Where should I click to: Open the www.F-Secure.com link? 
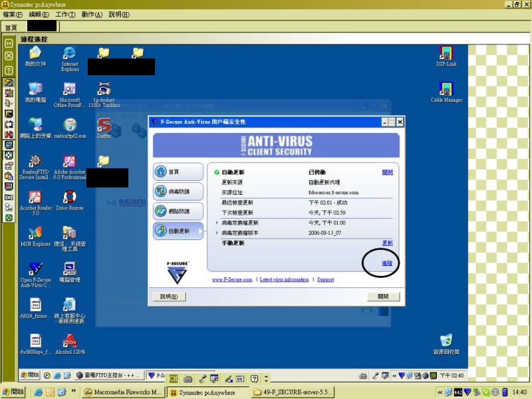pyautogui.click(x=232, y=279)
